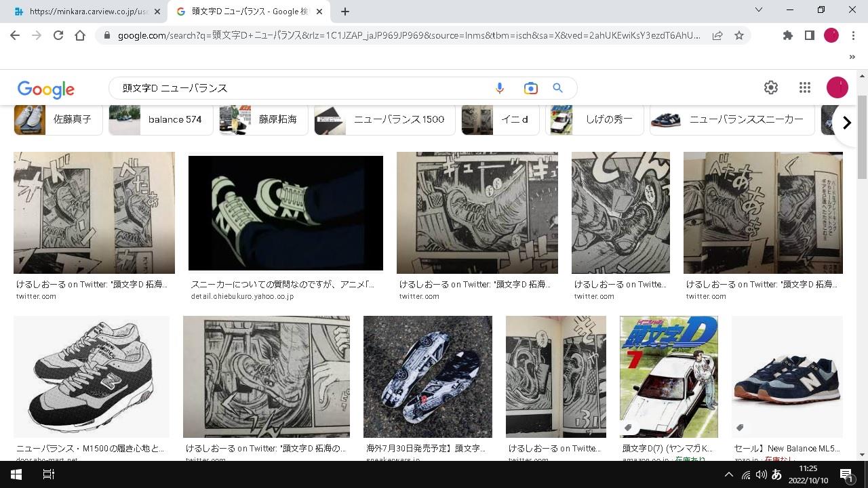This screenshot has height=488, width=868.
Task: Close the minkara.carview.co.jp tab
Action: pos(157,12)
